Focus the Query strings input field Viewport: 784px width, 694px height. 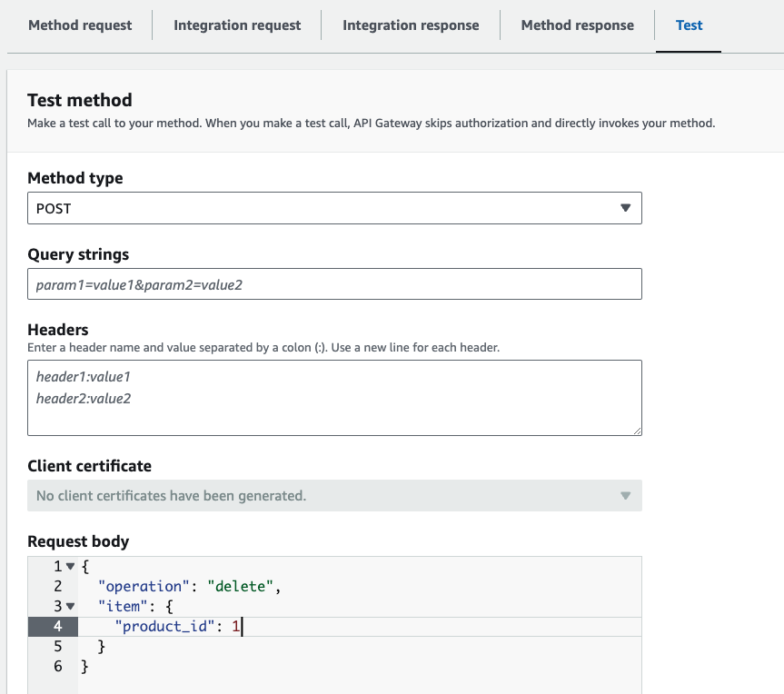pos(334,284)
